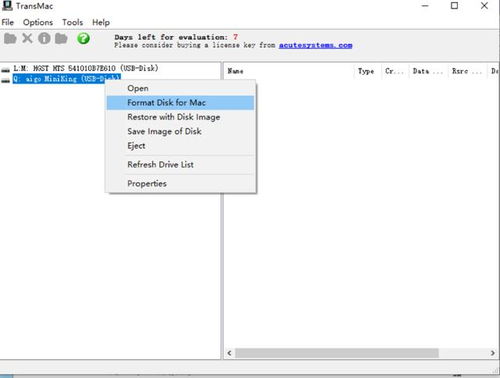Click the info properties toolbar icon
500x378 pixels.
(x=44, y=39)
